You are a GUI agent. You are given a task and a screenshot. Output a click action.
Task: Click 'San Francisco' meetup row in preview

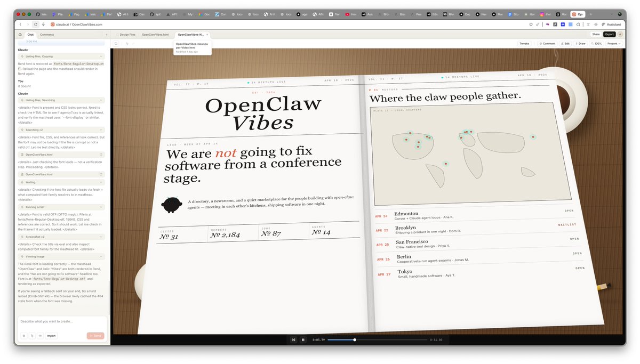(x=477, y=244)
